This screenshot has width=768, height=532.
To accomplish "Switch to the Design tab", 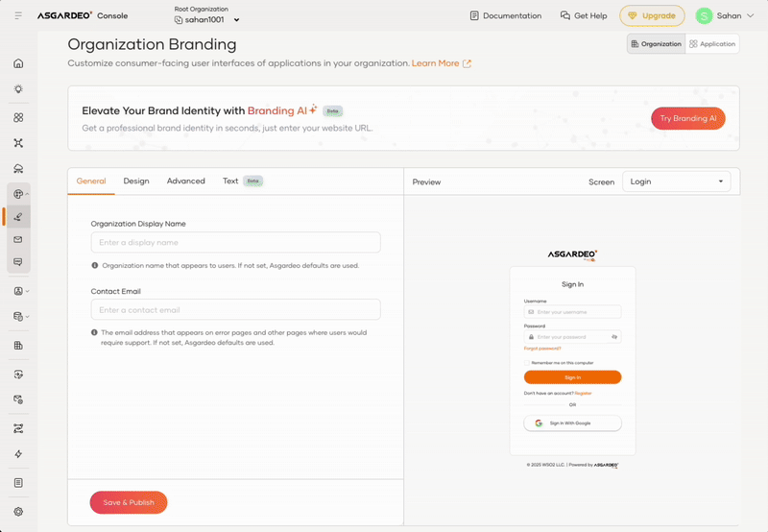I will click(x=135, y=181).
